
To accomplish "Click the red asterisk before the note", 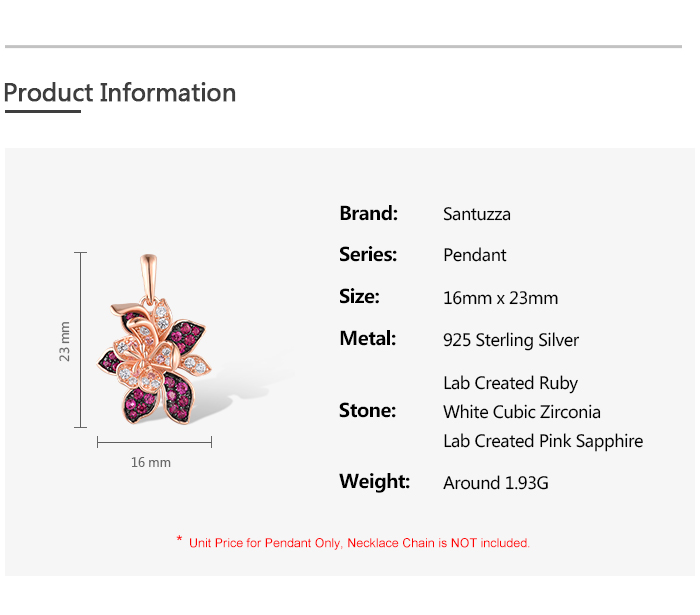I will point(179,541).
